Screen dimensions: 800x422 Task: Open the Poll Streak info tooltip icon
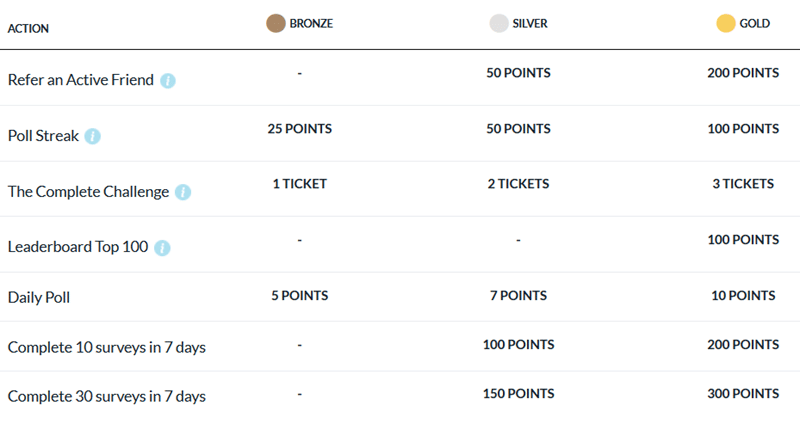click(x=92, y=136)
